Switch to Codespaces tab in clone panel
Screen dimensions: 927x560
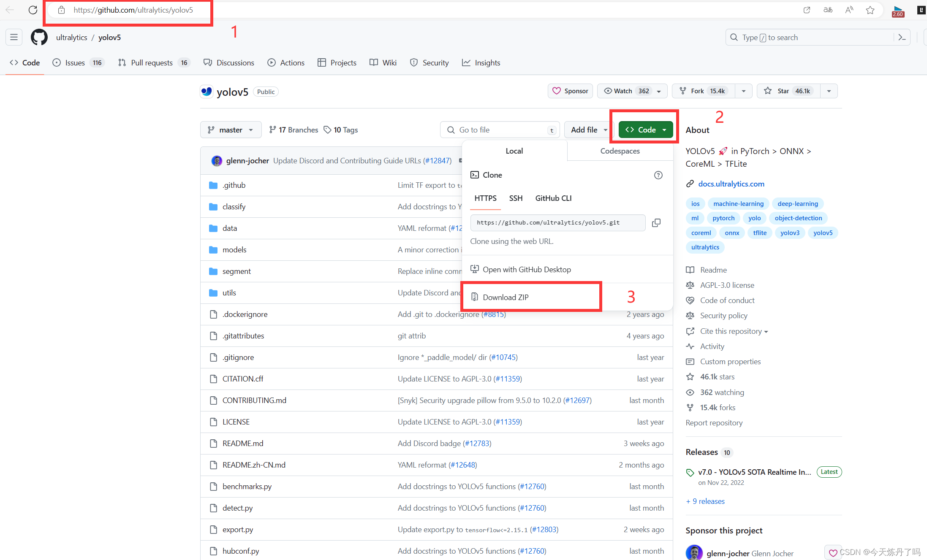point(620,151)
